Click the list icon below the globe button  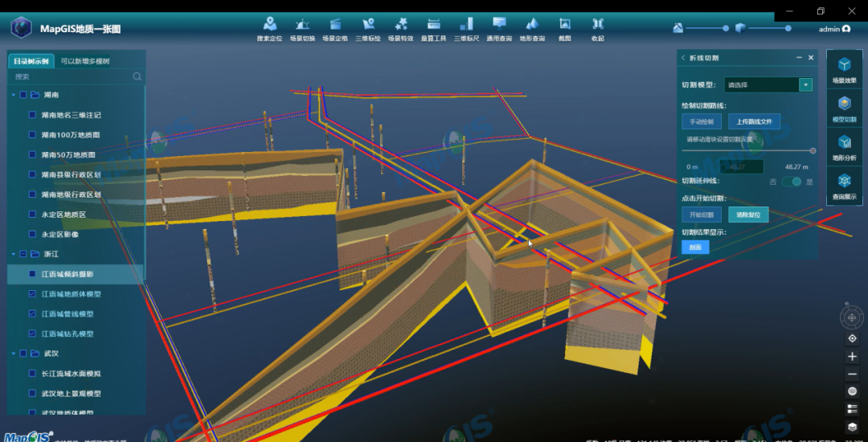click(x=853, y=409)
